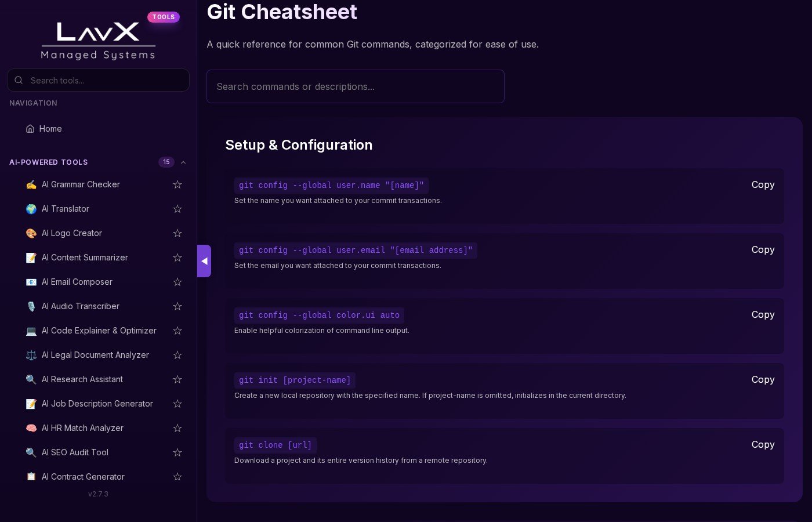Collapse the sidebar with the purple arrow tab
812x522 pixels.
point(204,261)
